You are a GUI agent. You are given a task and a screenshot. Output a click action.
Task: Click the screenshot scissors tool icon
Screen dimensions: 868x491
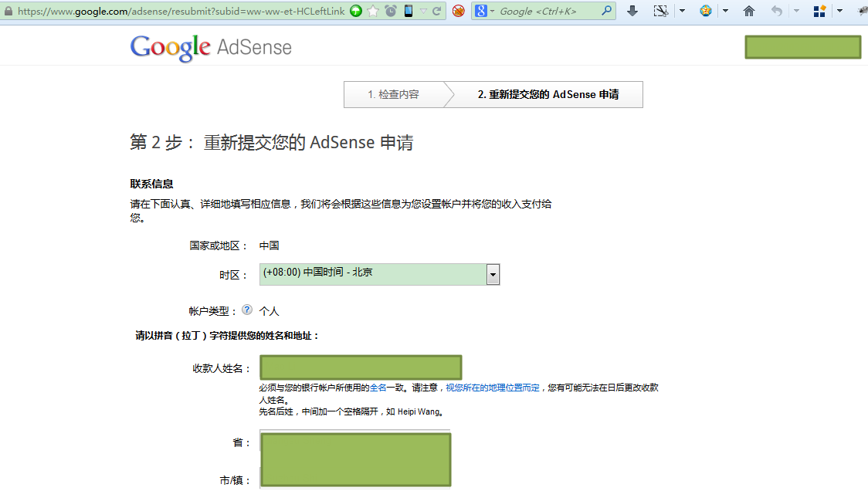click(x=660, y=11)
